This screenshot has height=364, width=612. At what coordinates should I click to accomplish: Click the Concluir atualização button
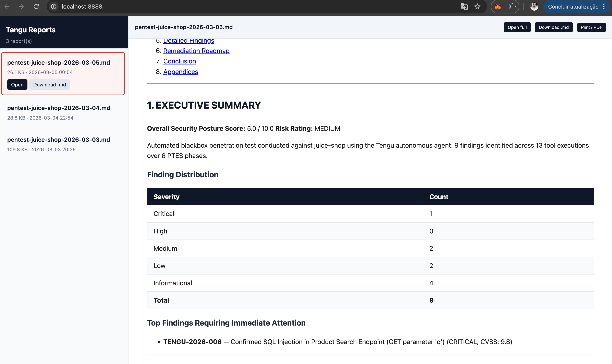(x=573, y=7)
